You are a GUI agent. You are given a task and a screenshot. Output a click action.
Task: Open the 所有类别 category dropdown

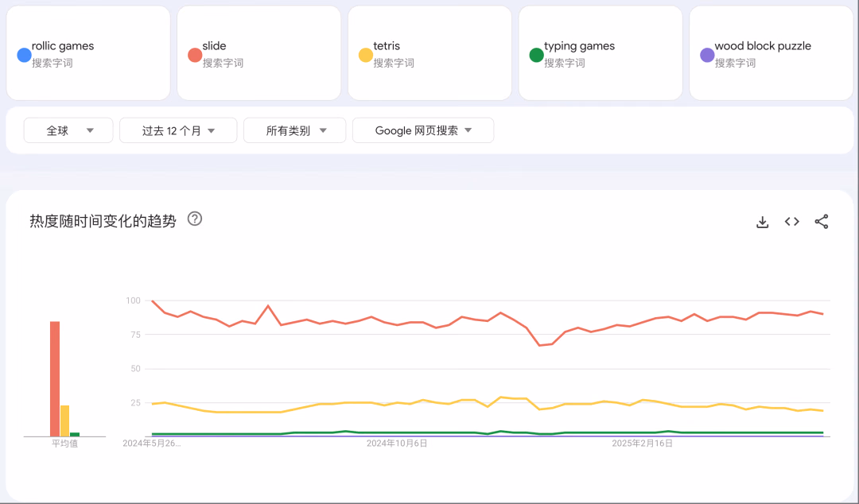(x=295, y=130)
